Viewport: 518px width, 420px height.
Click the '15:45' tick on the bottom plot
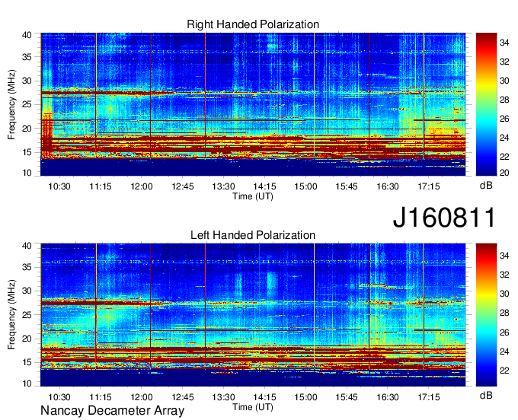tap(347, 397)
